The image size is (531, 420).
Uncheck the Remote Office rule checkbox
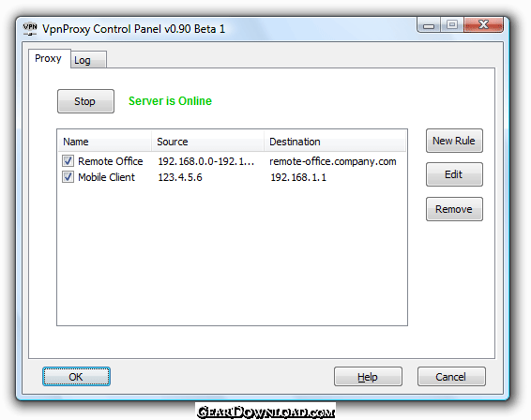(x=68, y=160)
